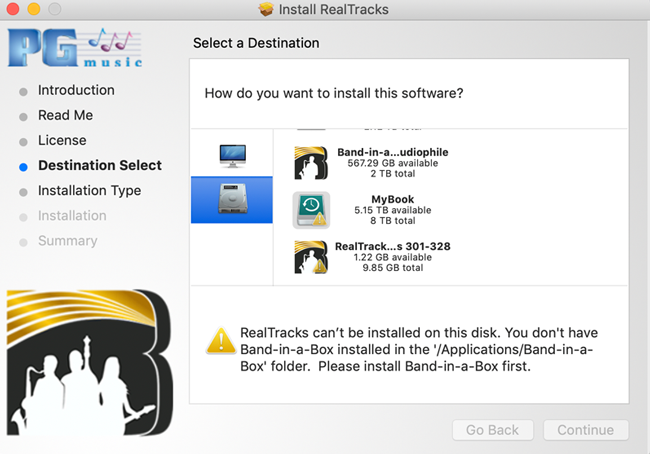Click the "8 TB total" text
Screen dimensions: 650x454
click(x=393, y=221)
